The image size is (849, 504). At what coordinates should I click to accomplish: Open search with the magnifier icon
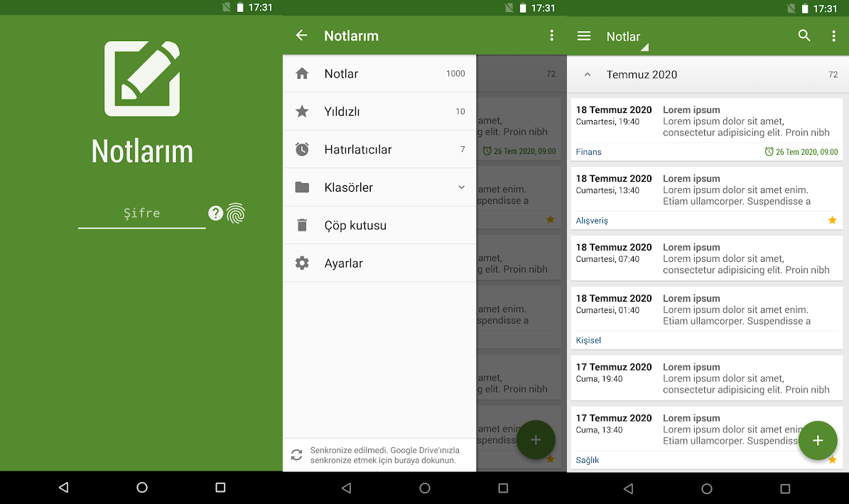pos(804,35)
